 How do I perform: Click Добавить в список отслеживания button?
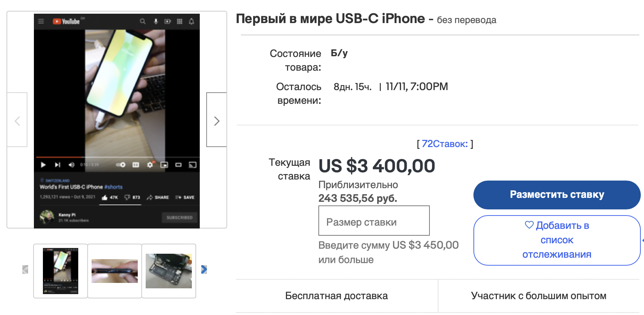point(556,240)
